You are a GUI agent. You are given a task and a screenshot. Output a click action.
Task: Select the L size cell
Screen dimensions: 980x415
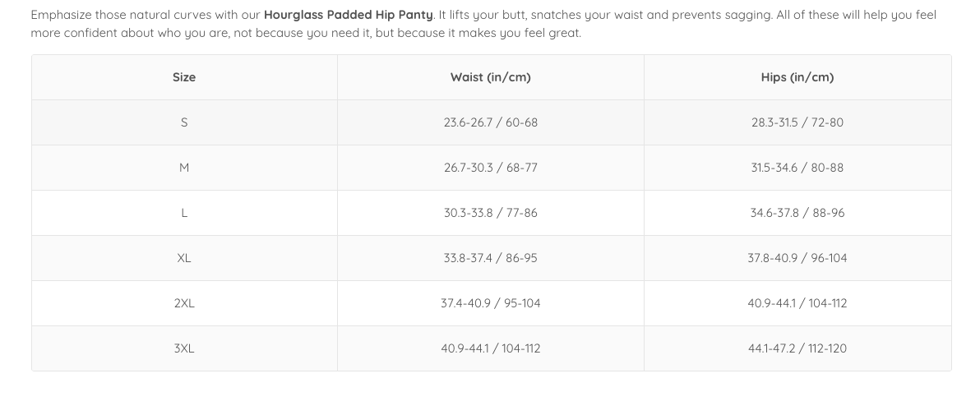(184, 213)
